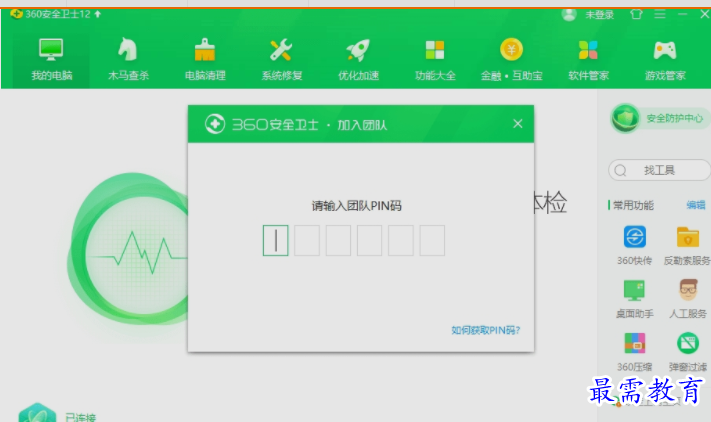
Task: Close the 加入团队 dialog
Action: pyautogui.click(x=517, y=124)
